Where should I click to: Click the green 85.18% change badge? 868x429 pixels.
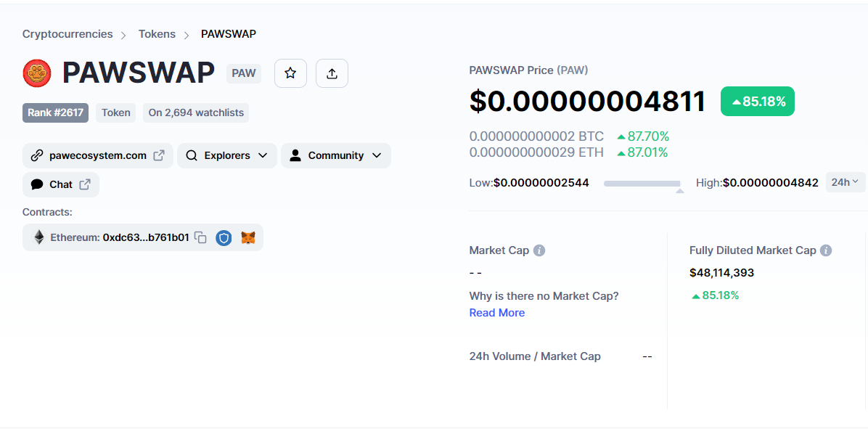point(757,102)
